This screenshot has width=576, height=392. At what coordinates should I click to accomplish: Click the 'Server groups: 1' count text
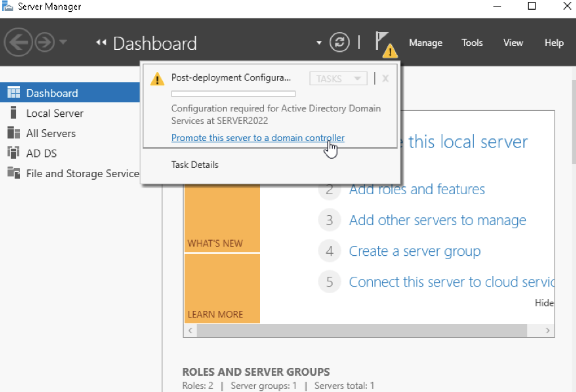(x=264, y=386)
